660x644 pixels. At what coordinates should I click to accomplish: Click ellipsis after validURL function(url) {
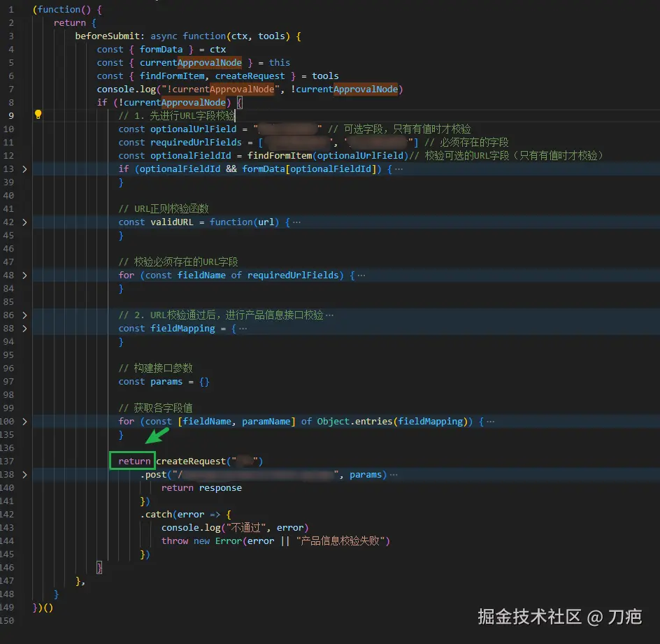tap(296, 222)
